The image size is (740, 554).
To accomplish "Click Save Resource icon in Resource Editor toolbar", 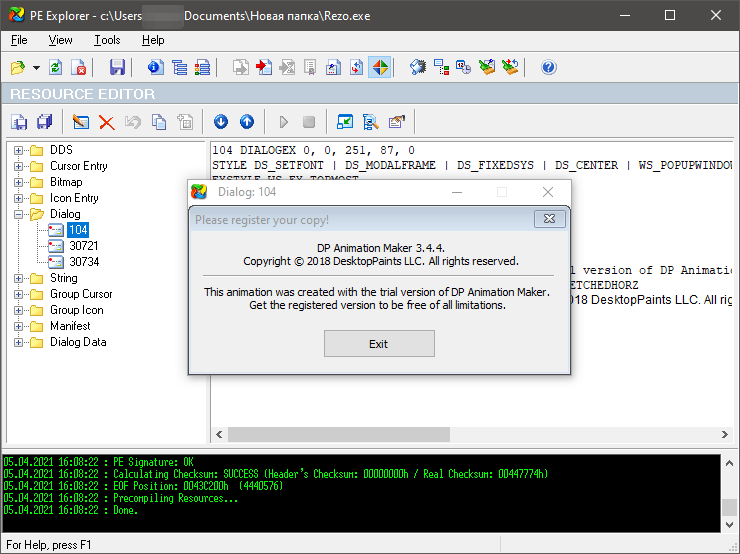I will tap(19, 122).
